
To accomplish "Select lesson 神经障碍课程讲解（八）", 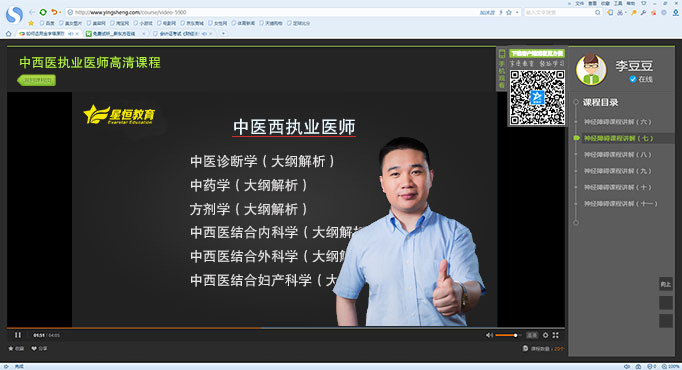I will (617, 154).
